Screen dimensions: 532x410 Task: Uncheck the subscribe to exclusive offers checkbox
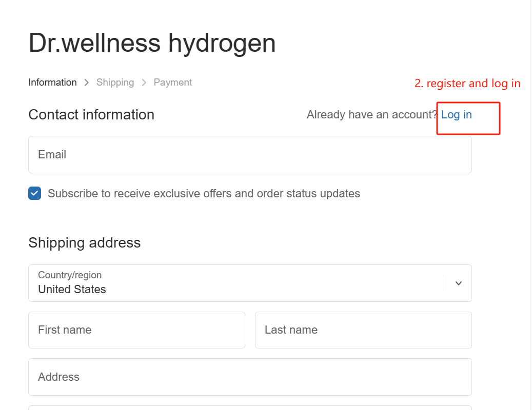click(35, 193)
